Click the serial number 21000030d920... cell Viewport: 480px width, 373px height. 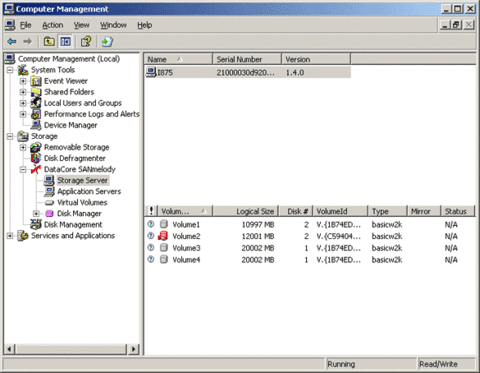[246, 72]
